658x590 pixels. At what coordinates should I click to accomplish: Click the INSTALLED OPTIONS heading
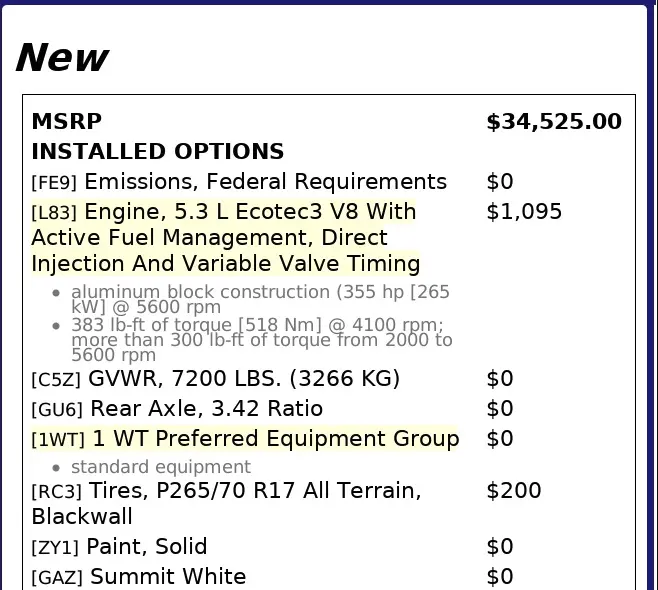coord(158,152)
